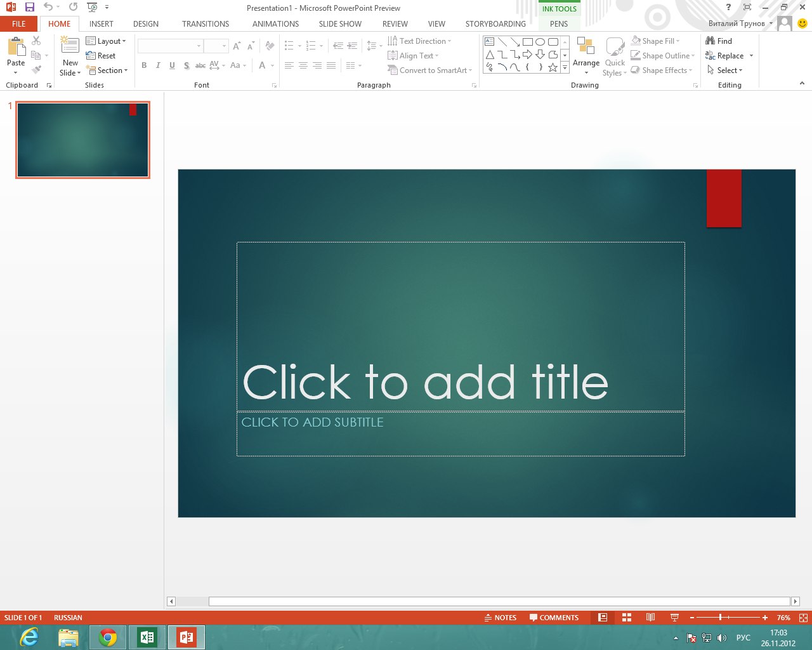Open Text Direction menu
The width and height of the screenshot is (812, 650).
coord(419,41)
